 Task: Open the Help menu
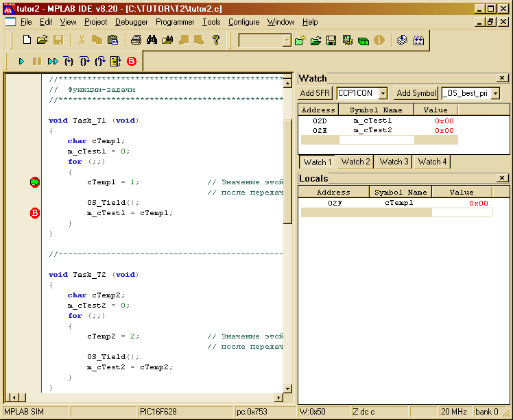tap(310, 22)
